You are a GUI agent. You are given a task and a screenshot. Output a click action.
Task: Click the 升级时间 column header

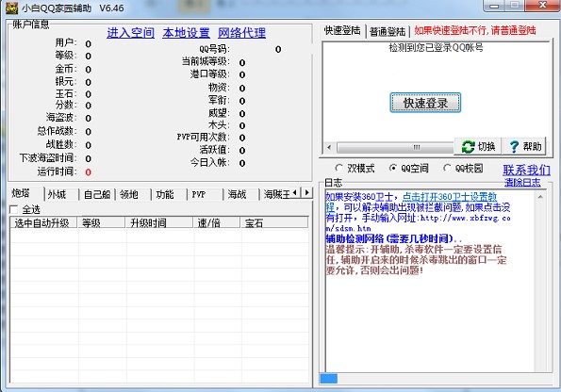pyautogui.click(x=159, y=222)
